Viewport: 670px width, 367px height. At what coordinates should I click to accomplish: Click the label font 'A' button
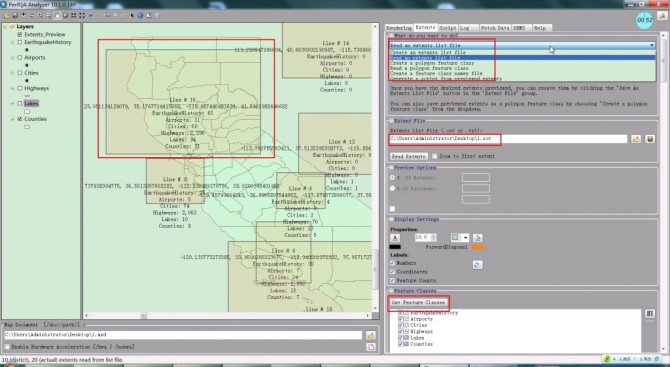(x=395, y=238)
